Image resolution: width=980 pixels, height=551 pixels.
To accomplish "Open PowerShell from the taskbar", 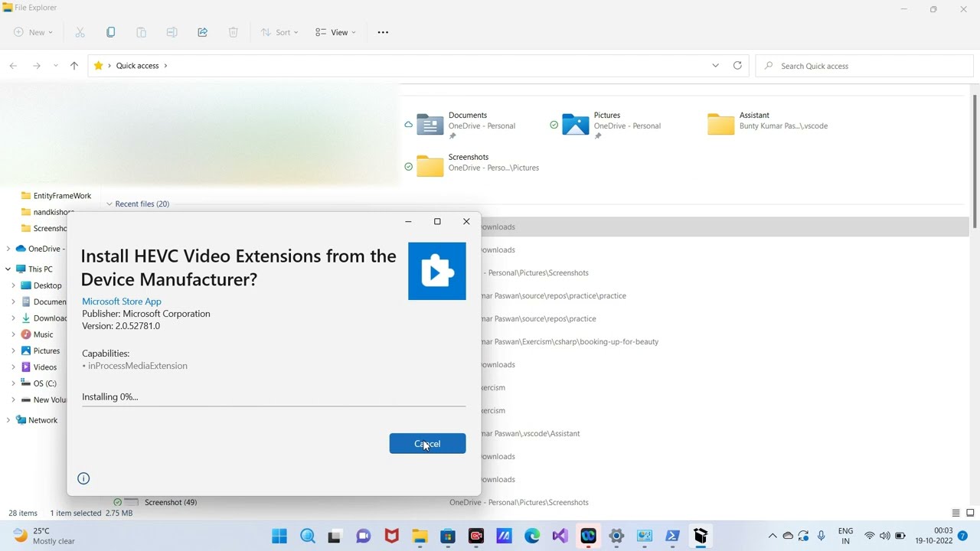I will pyautogui.click(x=672, y=536).
